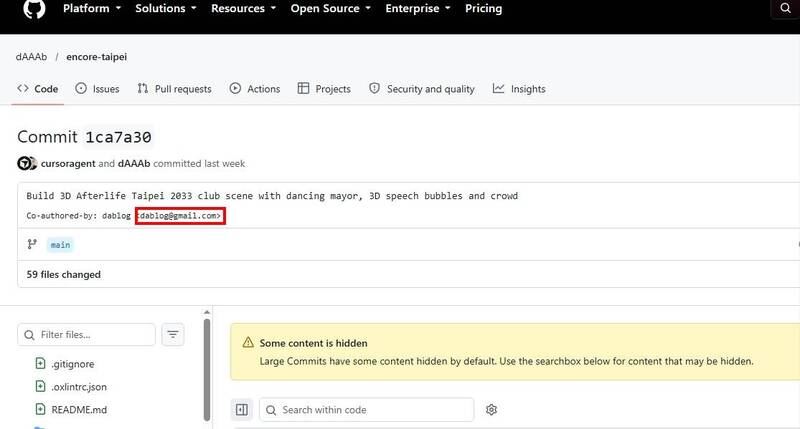Open the Pricing page
The image size is (800, 429).
(x=483, y=8)
